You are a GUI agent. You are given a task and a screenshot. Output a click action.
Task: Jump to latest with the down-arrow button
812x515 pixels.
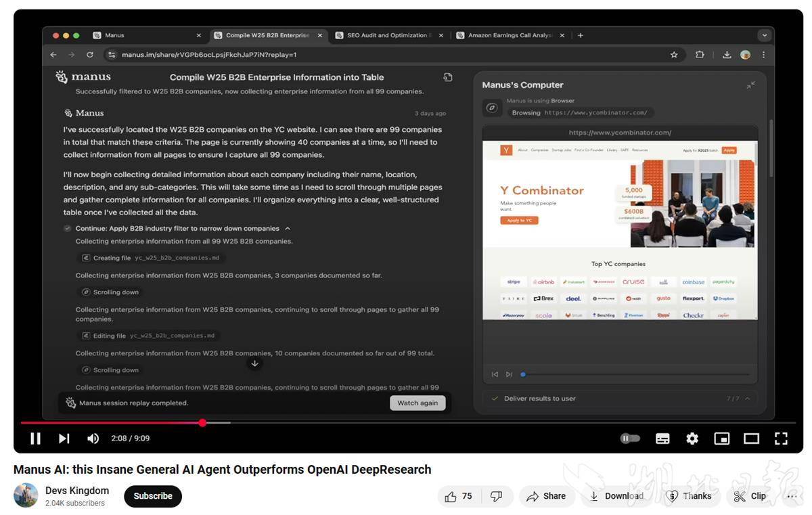254,363
